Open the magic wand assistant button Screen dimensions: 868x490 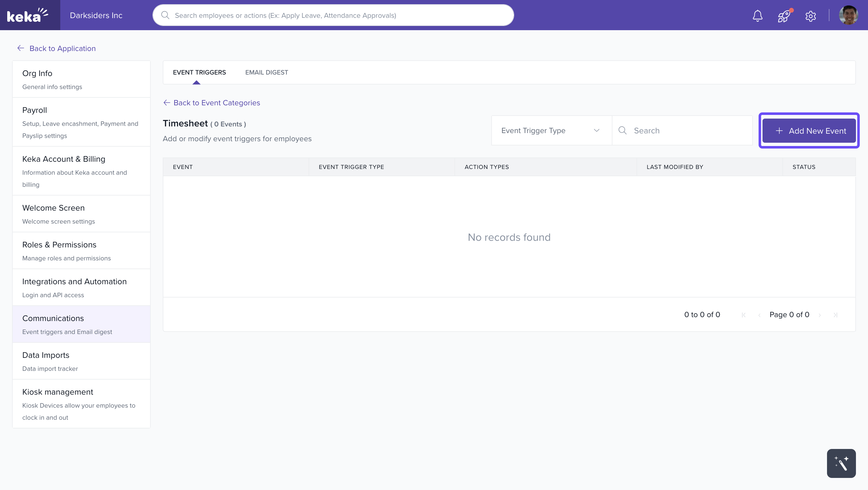[x=841, y=463]
